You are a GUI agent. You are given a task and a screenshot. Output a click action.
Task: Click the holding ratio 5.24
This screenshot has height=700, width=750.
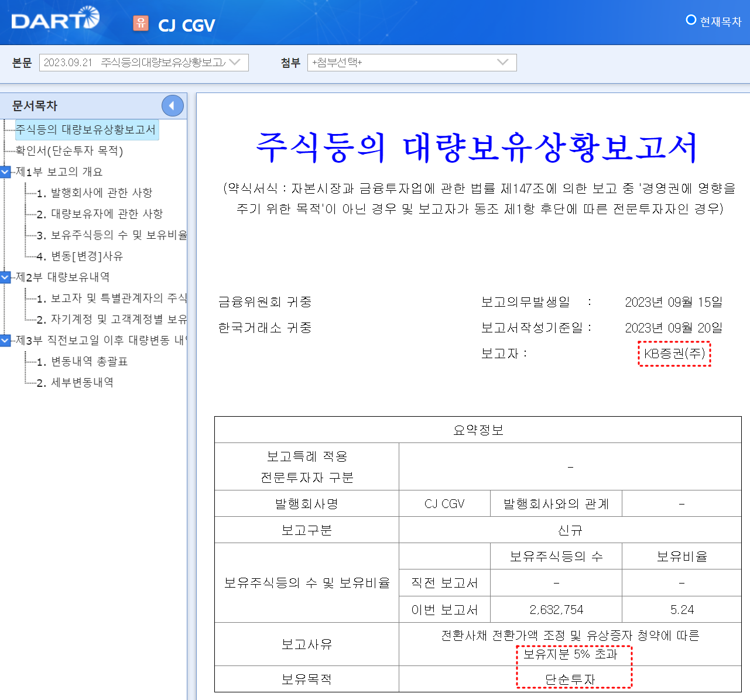tap(682, 610)
